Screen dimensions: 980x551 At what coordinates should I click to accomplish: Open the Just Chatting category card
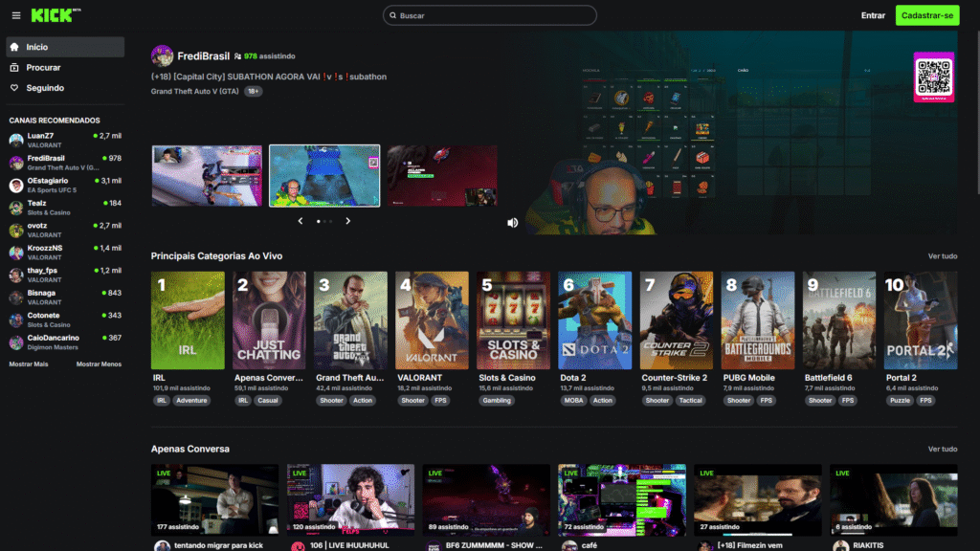tap(269, 320)
